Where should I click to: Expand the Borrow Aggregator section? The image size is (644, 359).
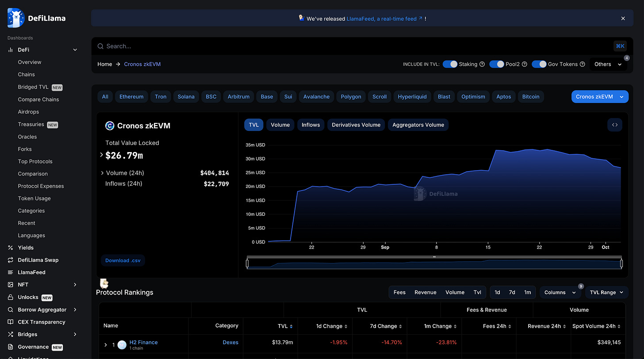(75, 309)
